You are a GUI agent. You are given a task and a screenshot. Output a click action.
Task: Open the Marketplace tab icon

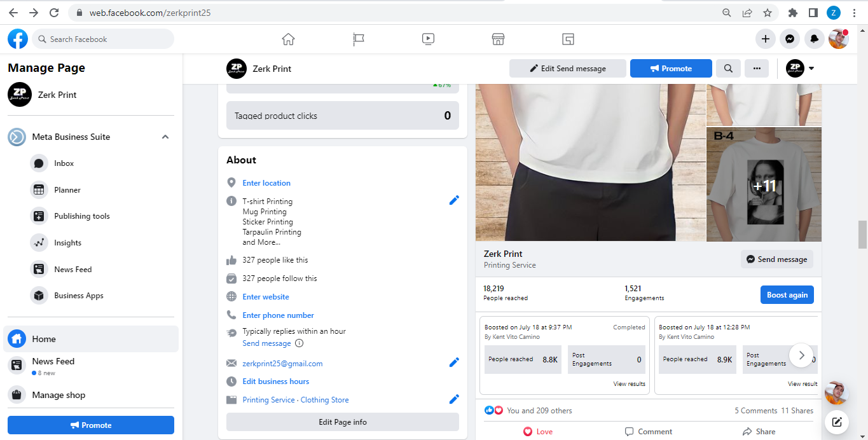pyautogui.click(x=498, y=39)
